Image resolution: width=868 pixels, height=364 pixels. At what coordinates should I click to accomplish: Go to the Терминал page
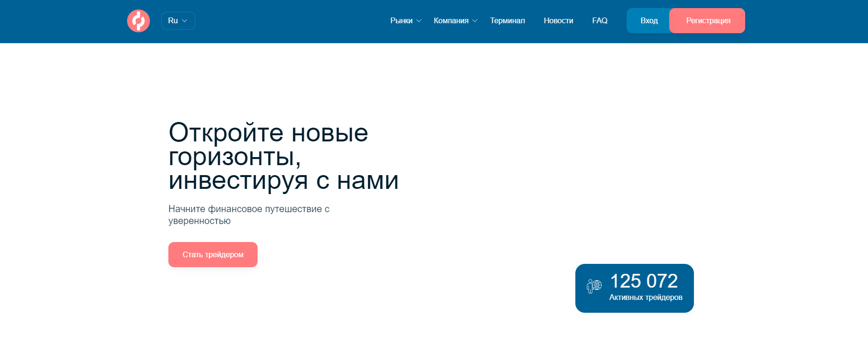tap(507, 21)
